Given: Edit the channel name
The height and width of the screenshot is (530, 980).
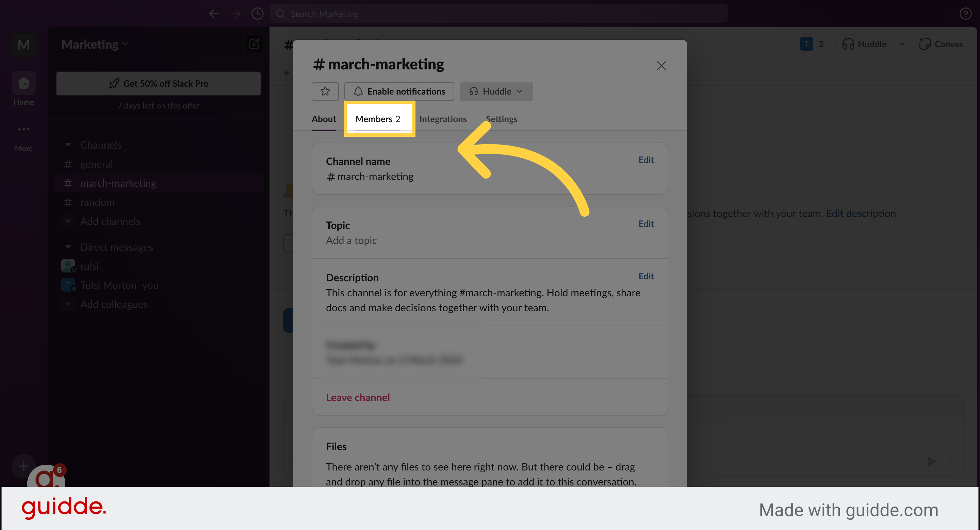Looking at the screenshot, I should coord(646,160).
